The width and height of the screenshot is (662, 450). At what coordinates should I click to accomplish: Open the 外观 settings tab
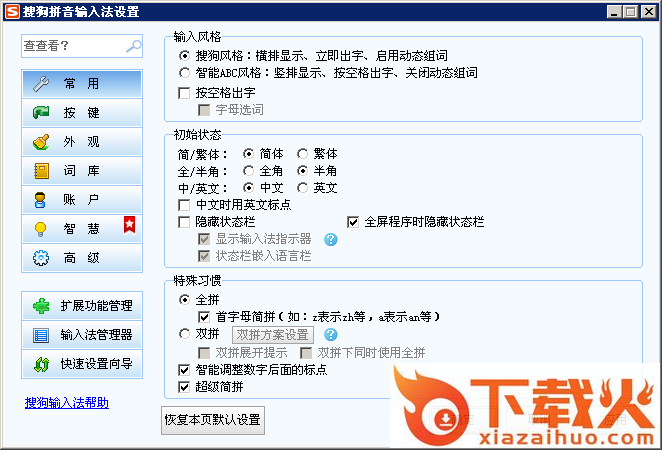pos(82,141)
